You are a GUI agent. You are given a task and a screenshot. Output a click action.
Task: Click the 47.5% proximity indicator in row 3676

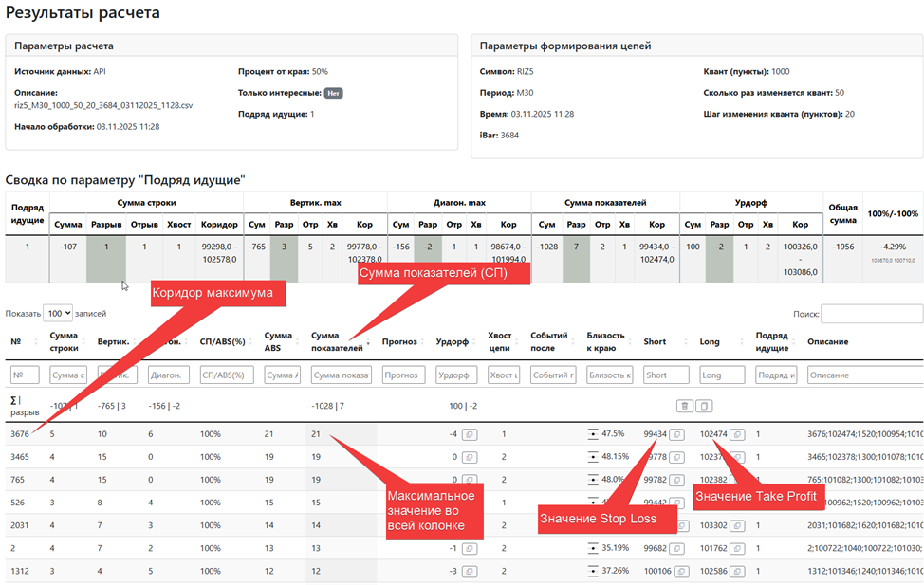(593, 434)
